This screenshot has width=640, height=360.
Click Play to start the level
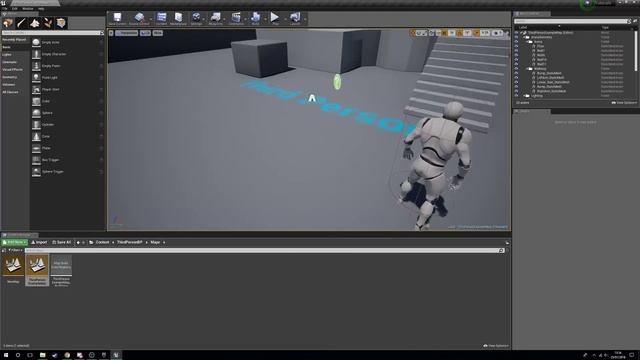(x=275, y=18)
